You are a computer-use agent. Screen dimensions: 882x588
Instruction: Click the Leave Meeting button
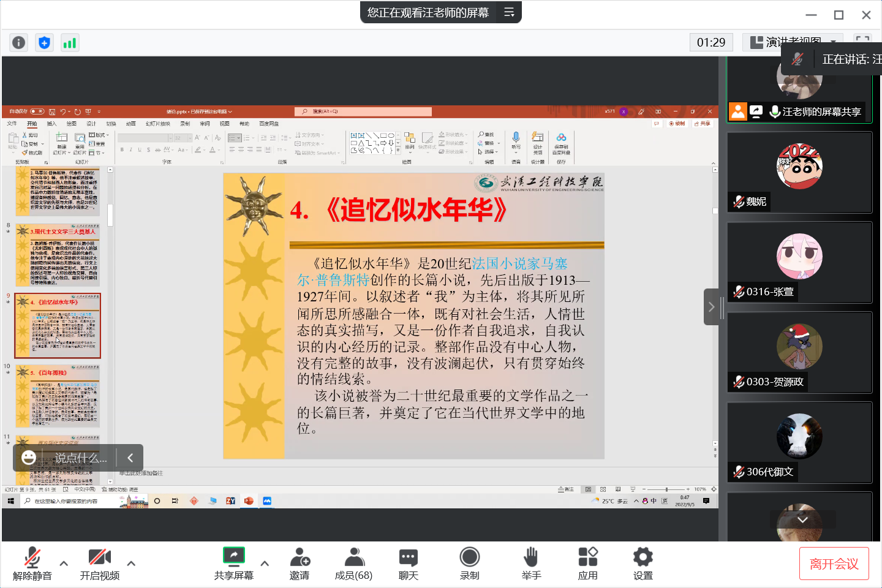(x=834, y=563)
